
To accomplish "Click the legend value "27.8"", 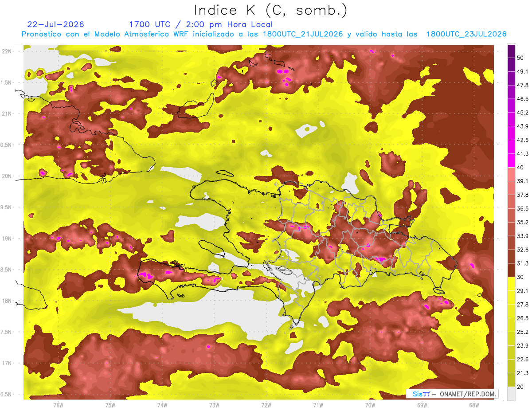I will [522, 305].
